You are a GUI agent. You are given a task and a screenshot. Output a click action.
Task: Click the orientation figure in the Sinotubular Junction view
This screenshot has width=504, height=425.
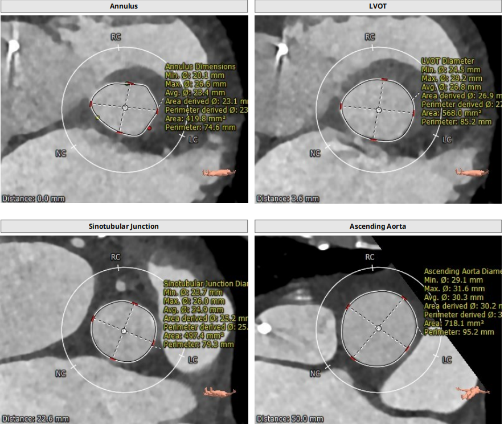(x=220, y=391)
